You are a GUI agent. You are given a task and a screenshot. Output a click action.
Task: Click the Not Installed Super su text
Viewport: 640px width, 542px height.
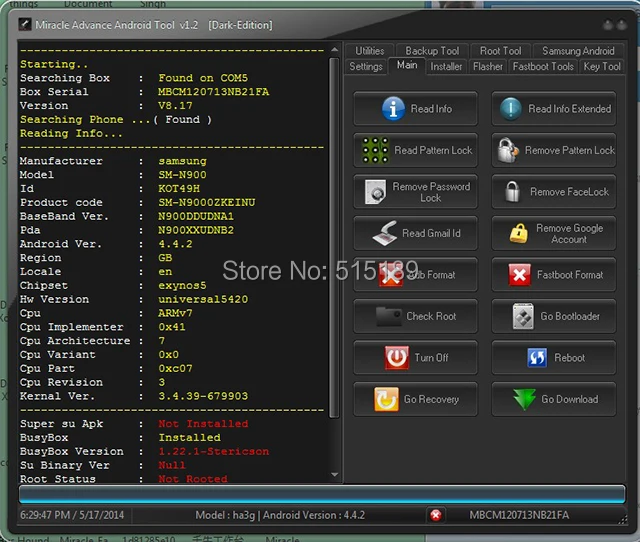[203, 424]
